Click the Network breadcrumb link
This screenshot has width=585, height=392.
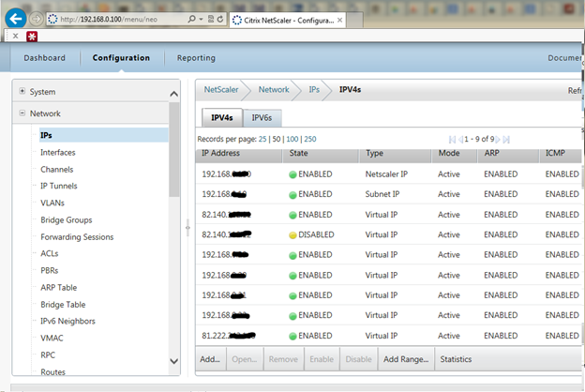274,90
